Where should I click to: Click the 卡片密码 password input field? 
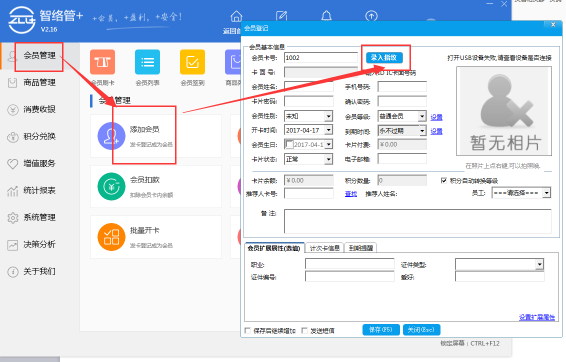click(x=309, y=101)
